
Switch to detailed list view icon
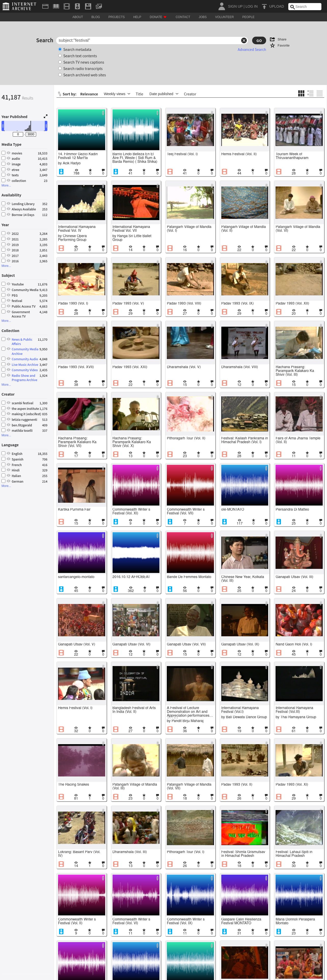pyautogui.click(x=310, y=93)
